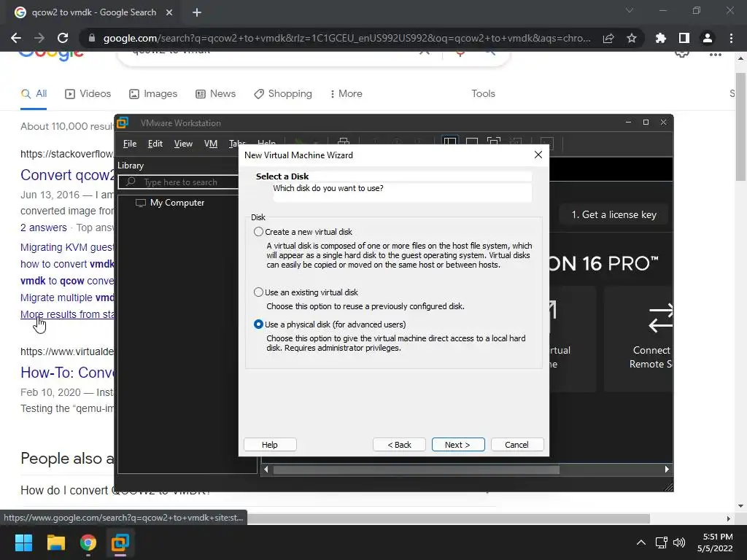Screen dimensions: 747x560
Task: Open Convert qcow2 Stack Overflow result
Action: click(x=66, y=175)
